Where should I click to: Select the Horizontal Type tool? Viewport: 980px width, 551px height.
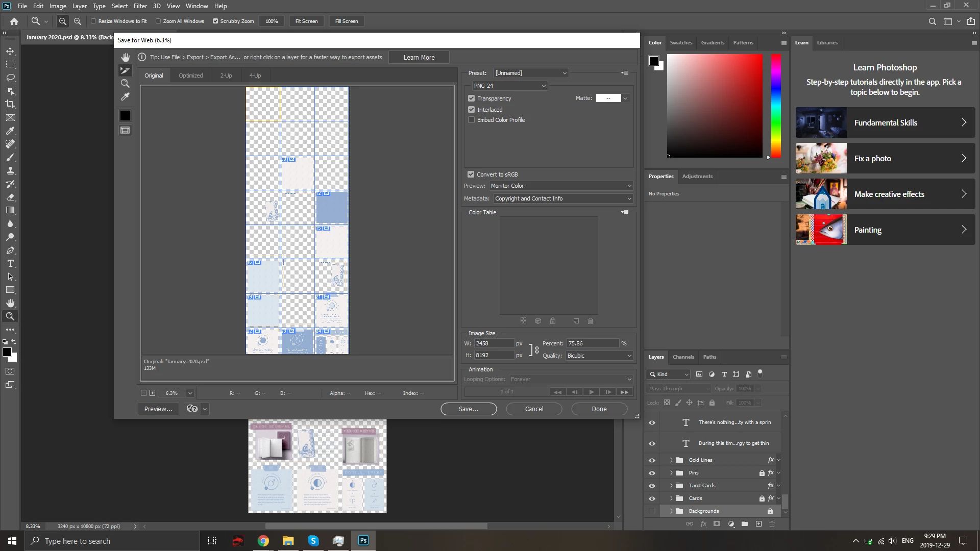10,264
